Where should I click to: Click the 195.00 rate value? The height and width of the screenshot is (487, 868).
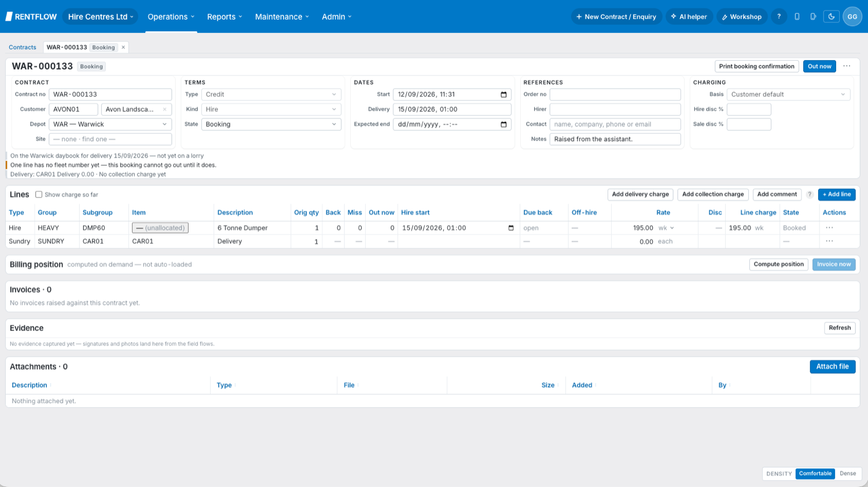tap(643, 228)
